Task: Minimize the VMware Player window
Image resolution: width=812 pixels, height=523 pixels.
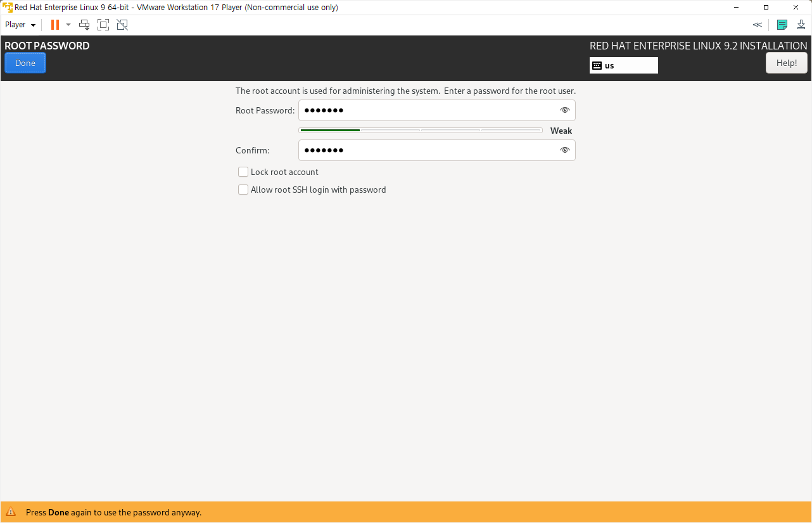Action: tap(737, 8)
